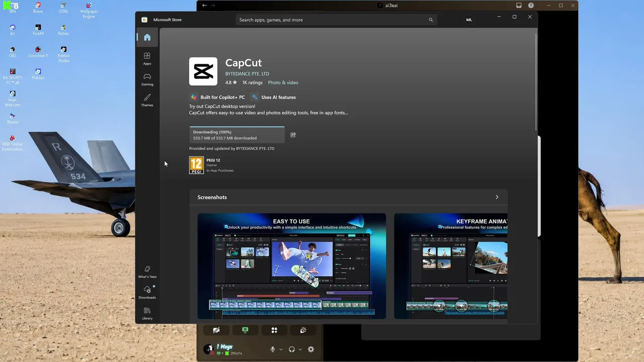
Task: Toggle the Discord microphone mute
Action: click(273, 349)
